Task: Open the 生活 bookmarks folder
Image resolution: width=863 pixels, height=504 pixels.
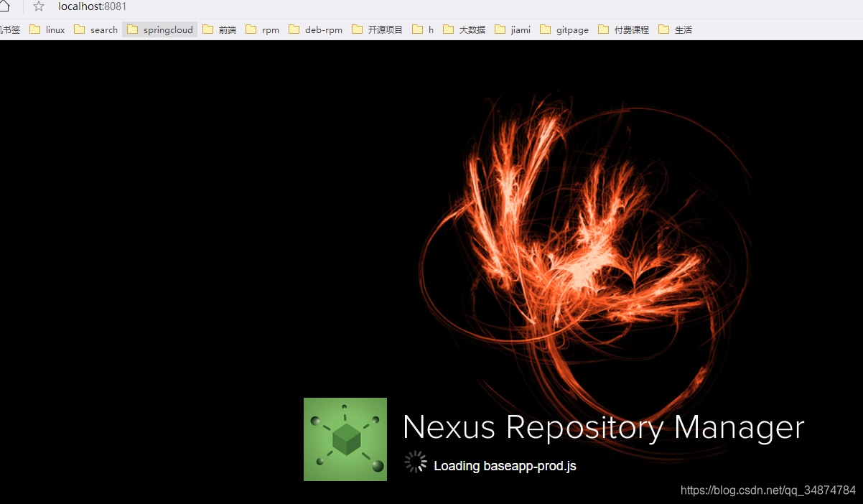Action: 675,29
